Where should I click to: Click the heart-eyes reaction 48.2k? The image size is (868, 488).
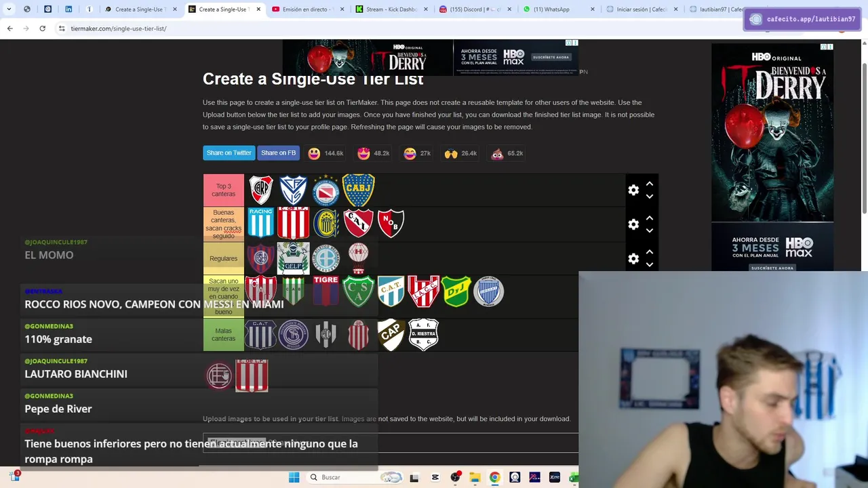click(374, 154)
